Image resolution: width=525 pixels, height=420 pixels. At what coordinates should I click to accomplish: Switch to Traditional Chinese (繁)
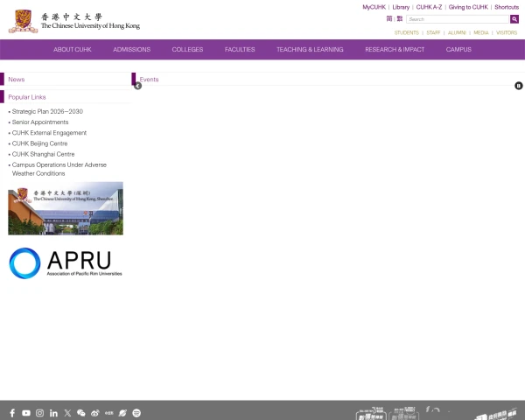coord(400,18)
